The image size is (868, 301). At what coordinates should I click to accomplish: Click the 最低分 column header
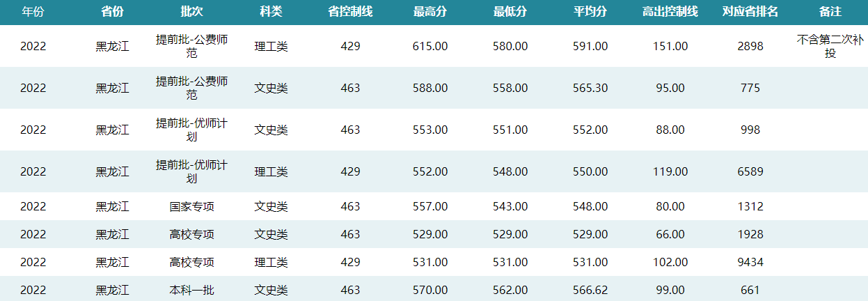click(510, 12)
